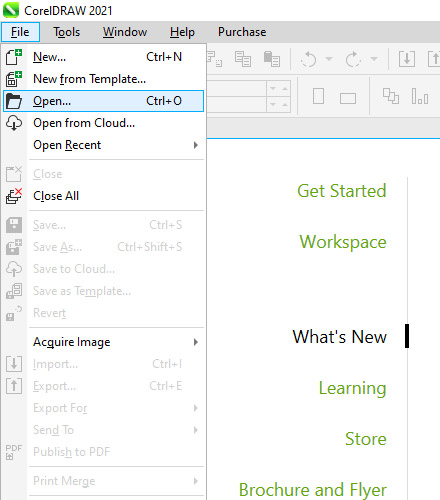This screenshot has width=440, height=500.
Task: Click the Export icon in the toolbar
Action: tap(434, 59)
